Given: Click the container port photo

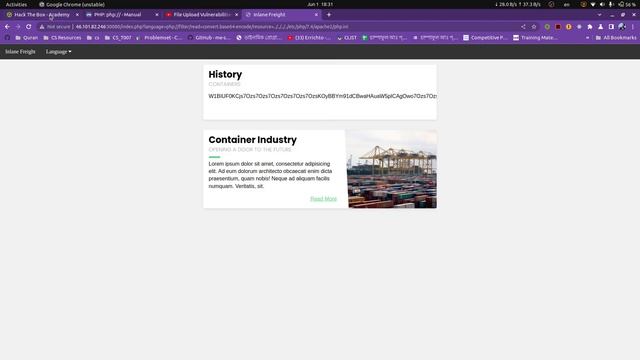Looking at the screenshot, I should [x=391, y=169].
